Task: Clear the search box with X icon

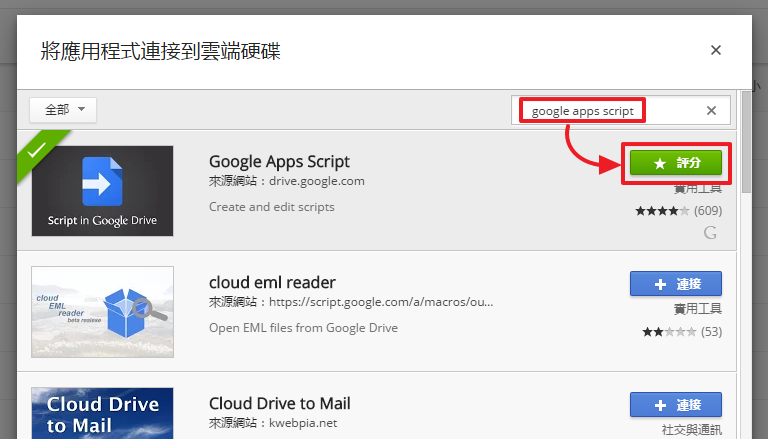Action: 711,110
